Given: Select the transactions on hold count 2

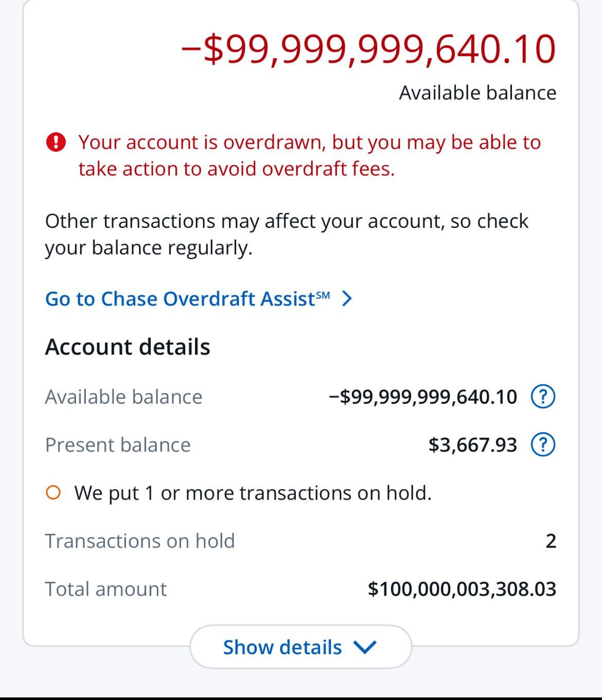Looking at the screenshot, I should [x=551, y=541].
